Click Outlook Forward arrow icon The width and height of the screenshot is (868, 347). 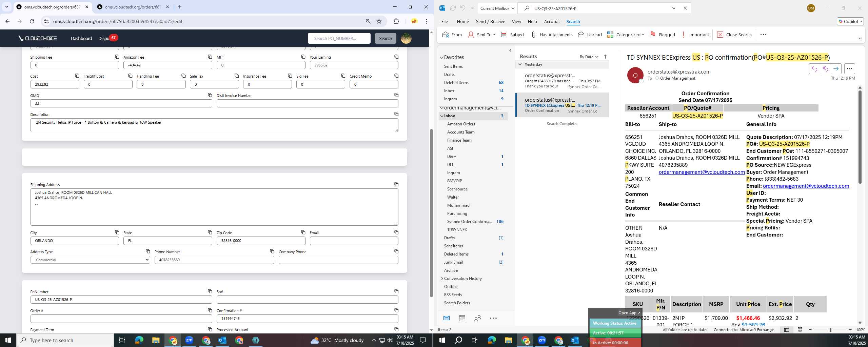[x=836, y=69]
